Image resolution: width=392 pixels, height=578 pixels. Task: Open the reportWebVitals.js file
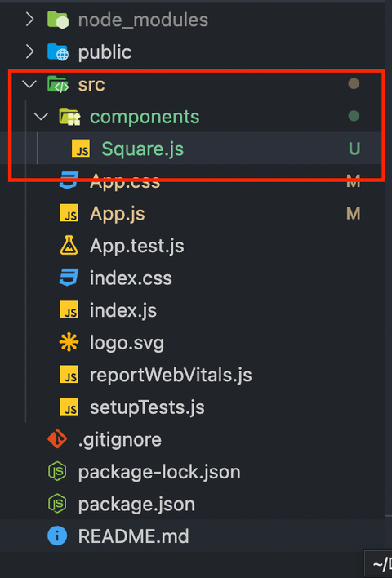tap(171, 376)
